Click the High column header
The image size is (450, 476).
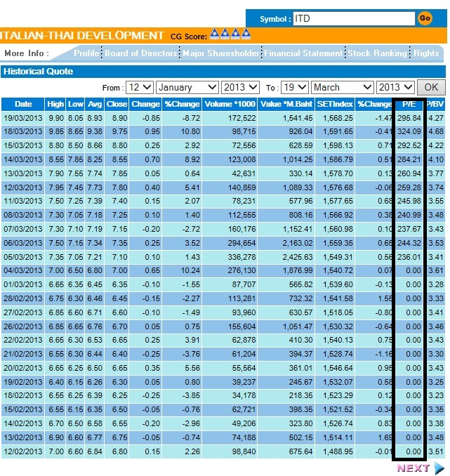click(x=55, y=104)
